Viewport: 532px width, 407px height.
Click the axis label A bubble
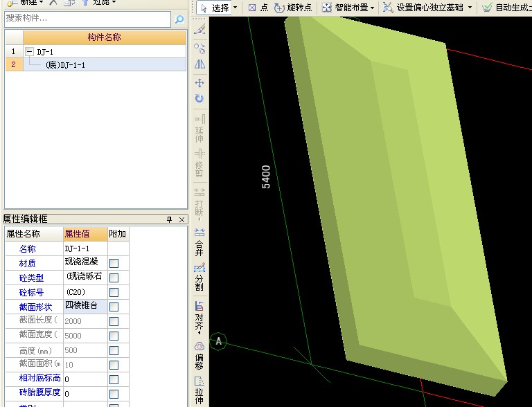pyautogui.click(x=218, y=341)
